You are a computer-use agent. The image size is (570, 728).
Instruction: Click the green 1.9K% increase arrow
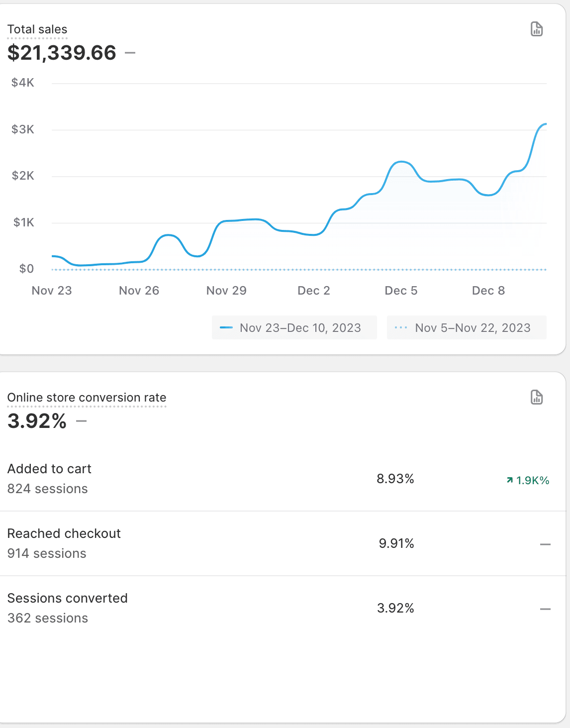click(510, 480)
